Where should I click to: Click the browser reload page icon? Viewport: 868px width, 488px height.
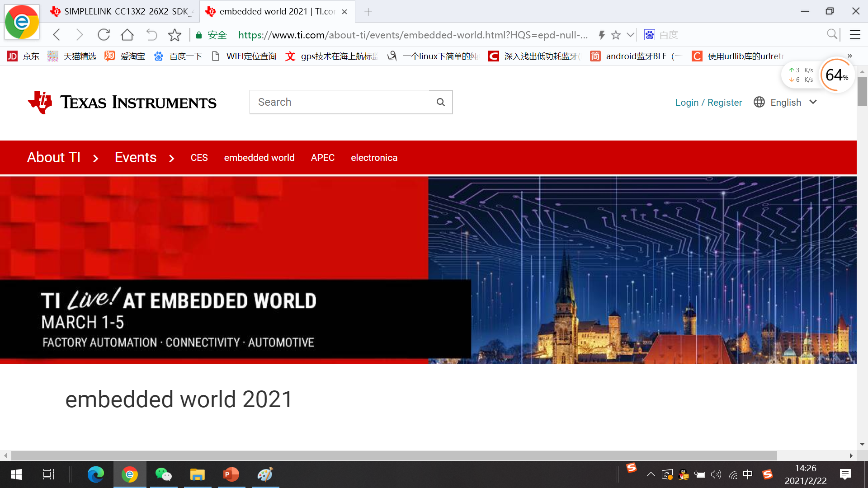point(104,35)
